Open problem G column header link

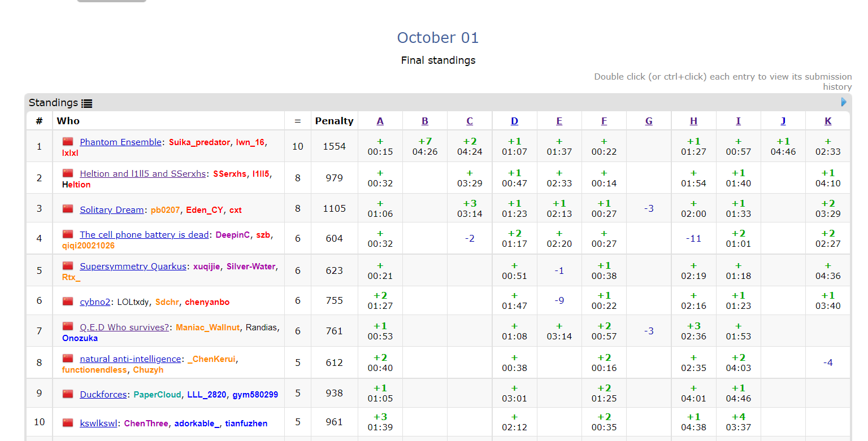coord(649,121)
